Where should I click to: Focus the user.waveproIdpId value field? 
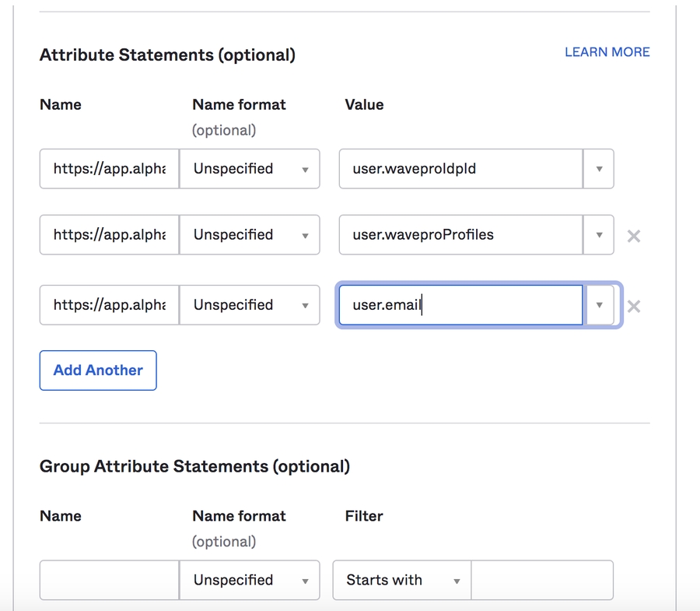tap(460, 169)
